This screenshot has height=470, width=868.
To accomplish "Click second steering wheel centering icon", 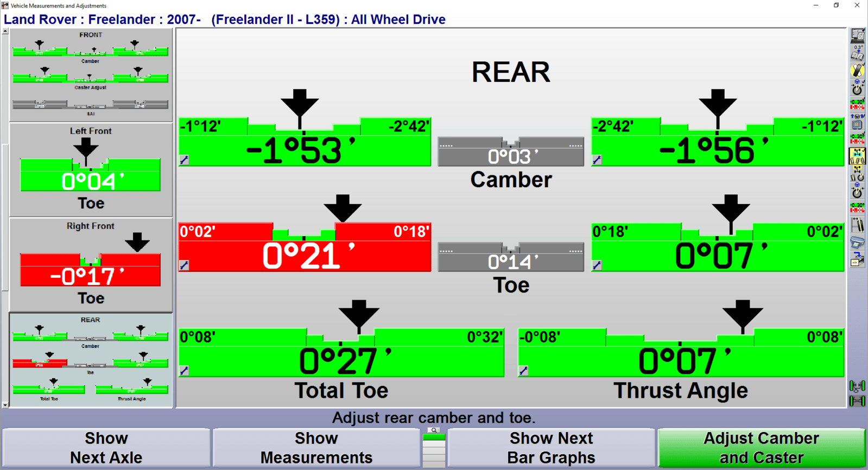I will (x=857, y=191).
